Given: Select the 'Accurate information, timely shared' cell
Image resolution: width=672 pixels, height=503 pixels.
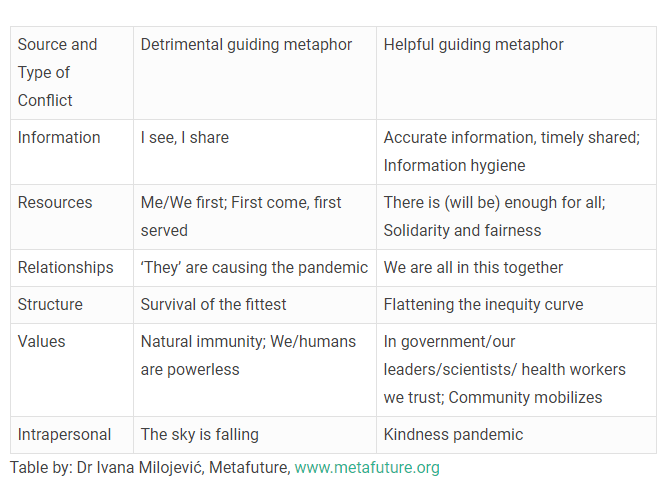Looking at the screenshot, I should pos(511,137).
